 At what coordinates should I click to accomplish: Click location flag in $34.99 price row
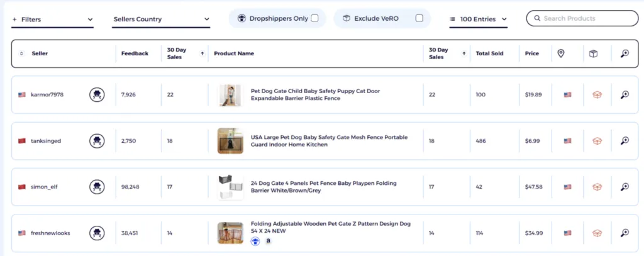(x=568, y=233)
